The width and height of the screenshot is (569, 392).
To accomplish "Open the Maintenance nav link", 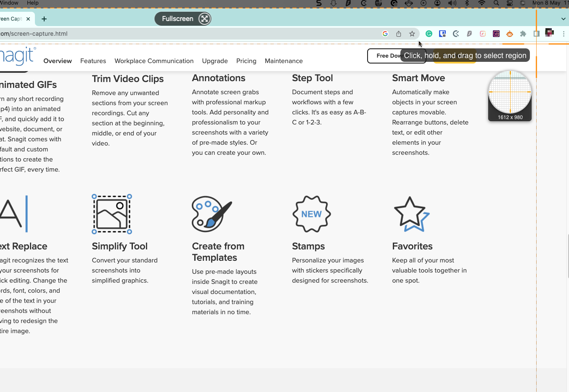I will [284, 61].
